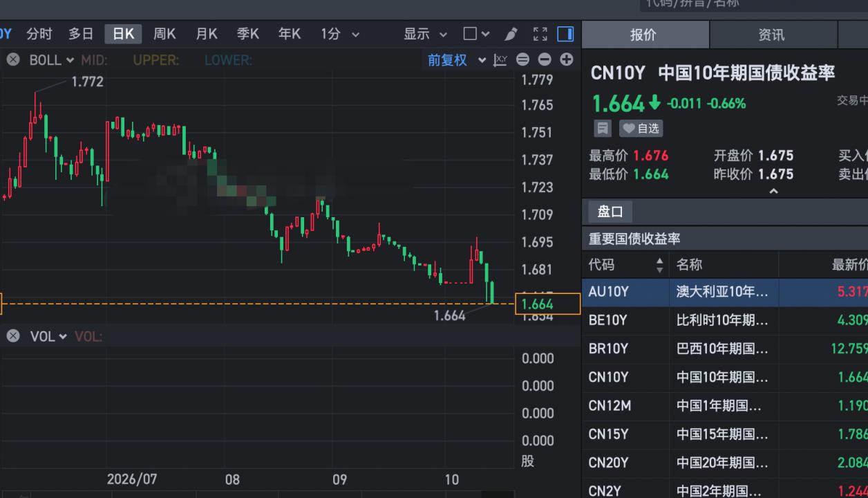
Task: Open the chart layout square dropdown
Action: point(476,34)
